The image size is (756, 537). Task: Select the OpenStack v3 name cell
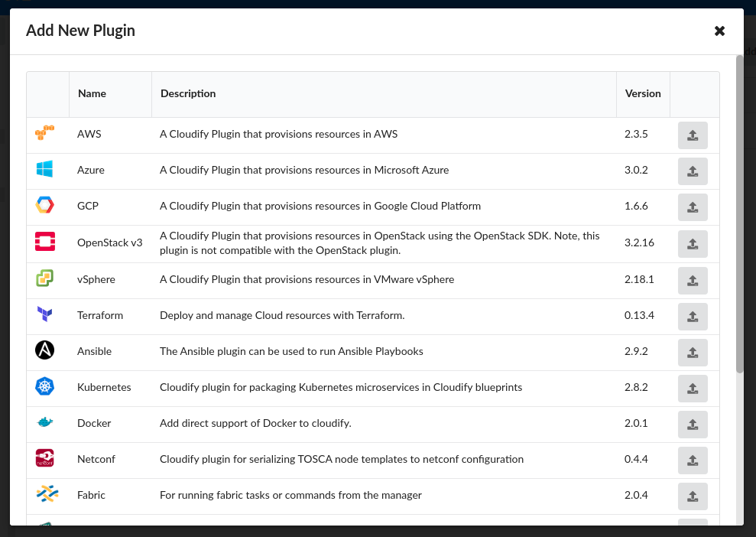coord(110,242)
